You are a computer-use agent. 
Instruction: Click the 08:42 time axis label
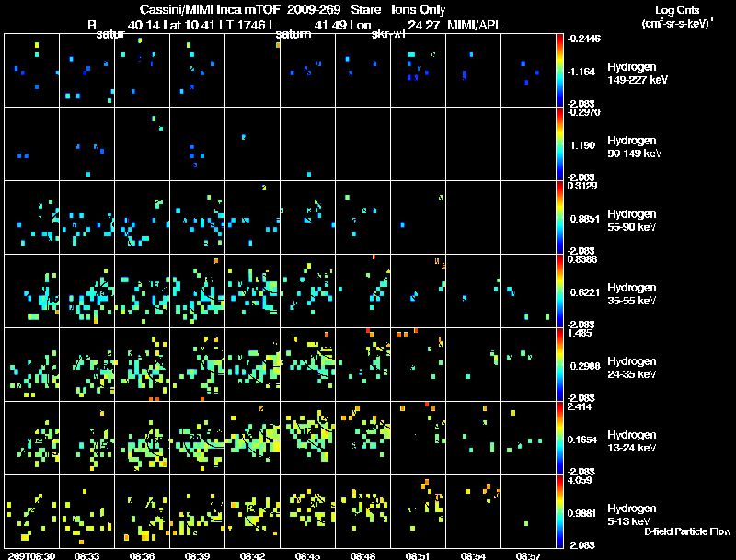(252, 555)
